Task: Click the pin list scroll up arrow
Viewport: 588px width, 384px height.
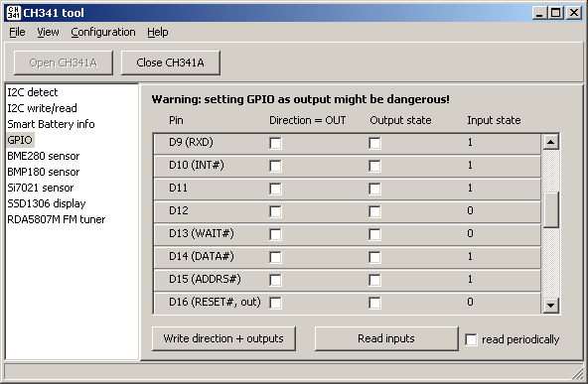Action: 551,142
